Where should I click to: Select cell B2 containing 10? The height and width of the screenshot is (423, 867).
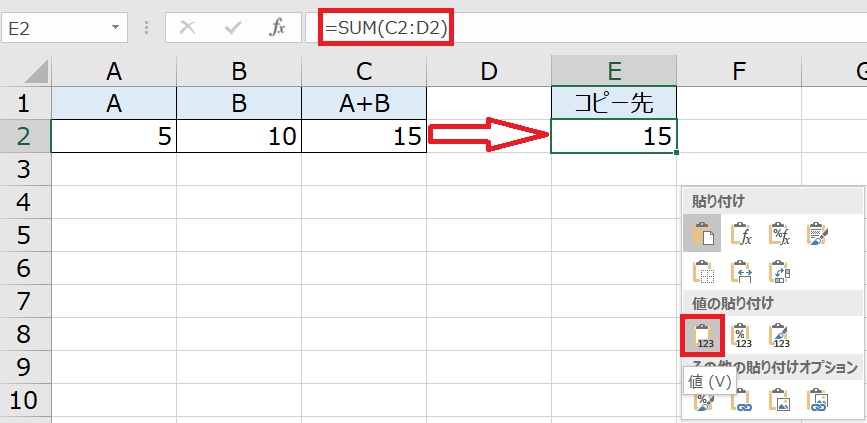(239, 136)
